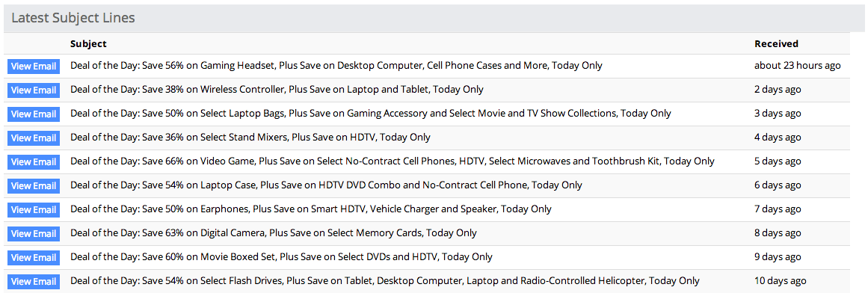Screen dimensions: 868x302
Task: Click the Save 36% on Stand Mixers subject
Action: (x=250, y=138)
